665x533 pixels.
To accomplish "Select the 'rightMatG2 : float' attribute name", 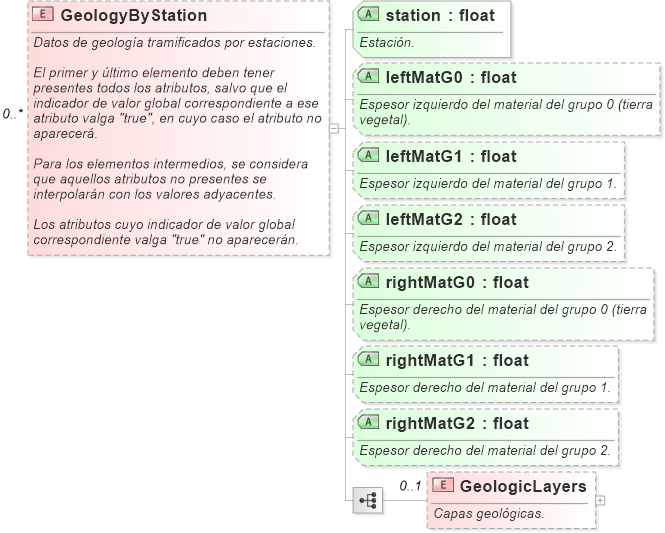I will (457, 424).
